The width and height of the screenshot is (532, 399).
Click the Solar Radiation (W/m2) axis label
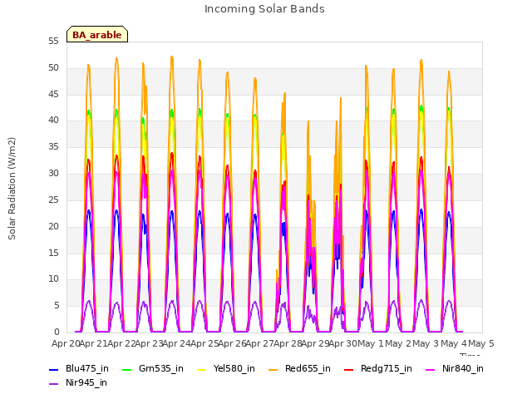12,189
